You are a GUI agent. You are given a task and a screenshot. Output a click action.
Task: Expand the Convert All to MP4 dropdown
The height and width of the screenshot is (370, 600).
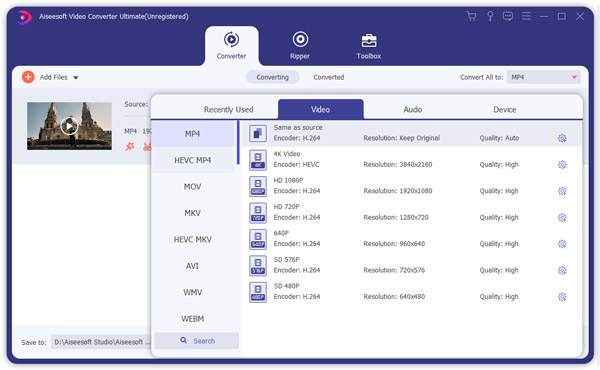[x=544, y=77]
